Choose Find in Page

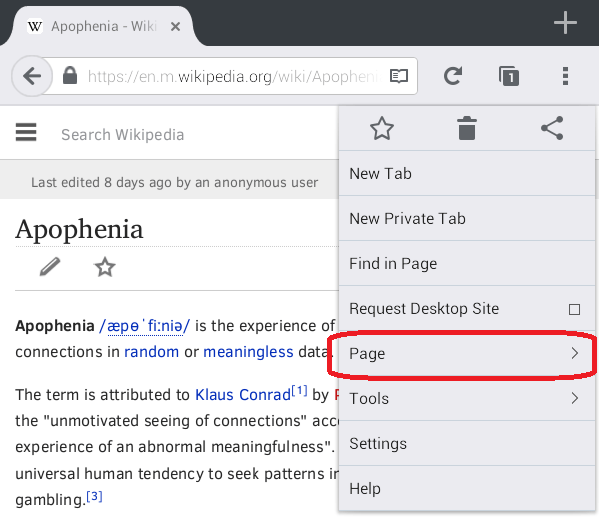[467, 264]
